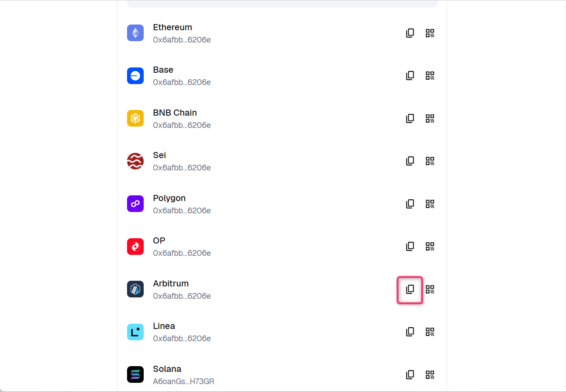566x392 pixels.
Task: Display QR code for BNB Chain
Action: pos(430,118)
